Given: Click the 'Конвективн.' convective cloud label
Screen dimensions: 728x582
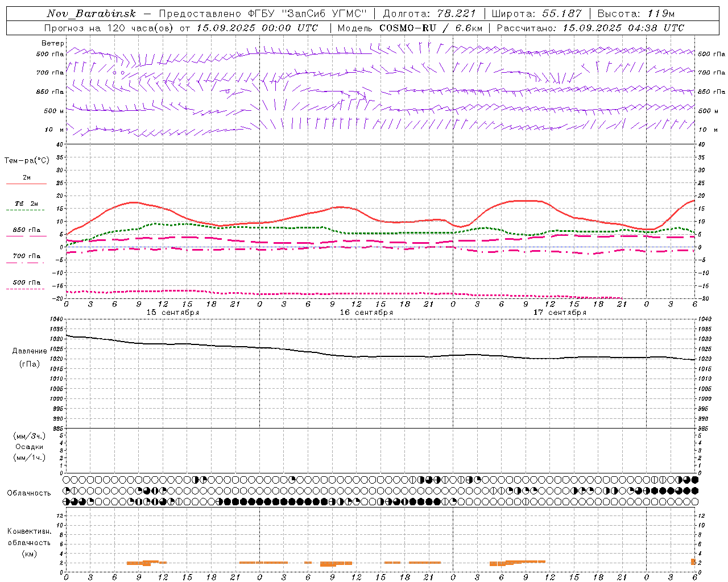Looking at the screenshot, I should click(x=29, y=531).
